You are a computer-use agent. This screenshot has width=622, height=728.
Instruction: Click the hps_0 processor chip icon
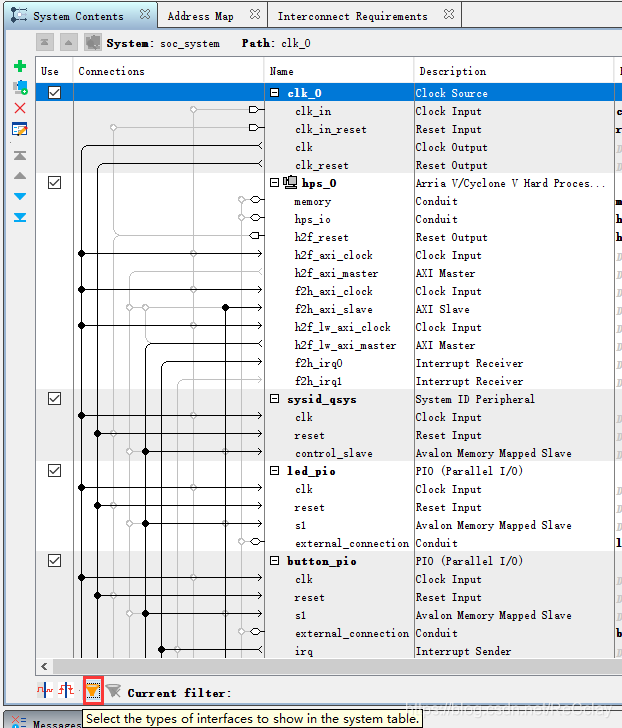pos(290,182)
